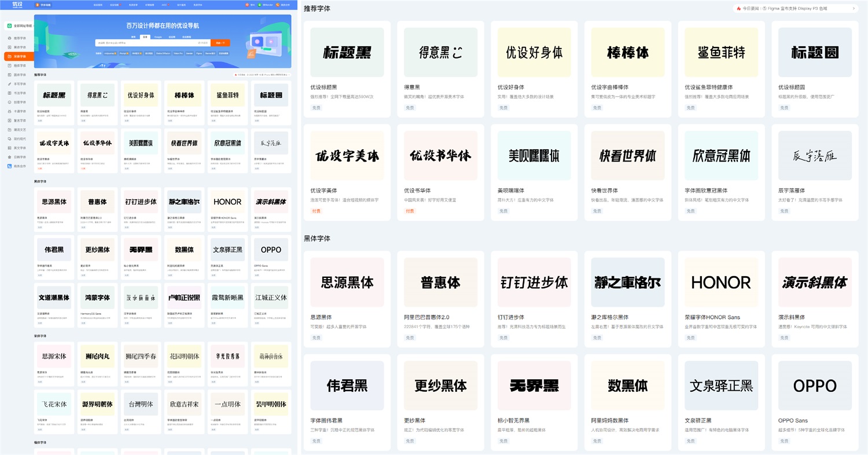Open the HONOR preview in the enlarged view
Screen dimensions: 868x455
click(x=722, y=282)
